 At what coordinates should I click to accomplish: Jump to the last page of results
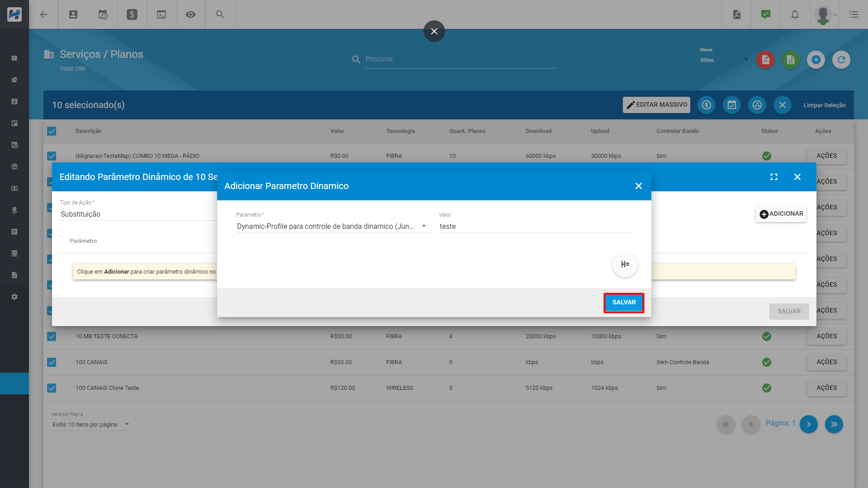[834, 424]
